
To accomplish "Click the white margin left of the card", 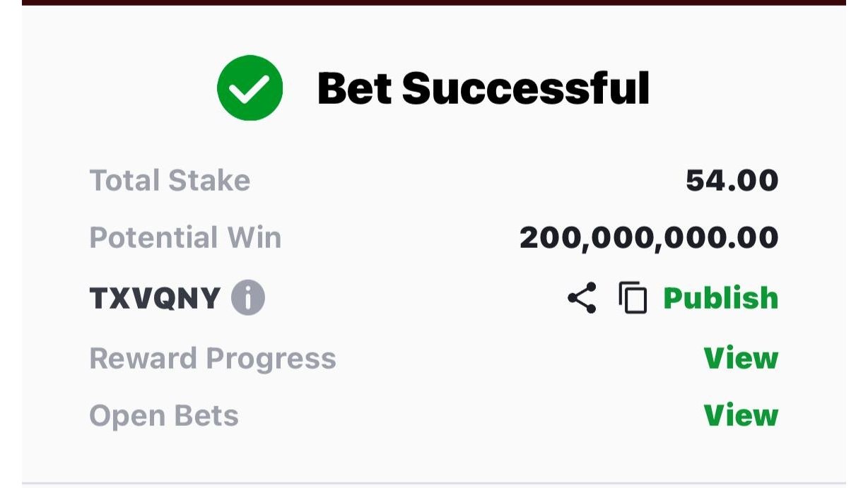I will coord(11,244).
